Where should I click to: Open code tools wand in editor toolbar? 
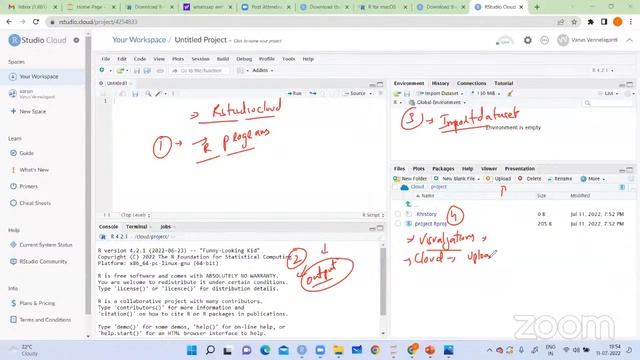point(158,93)
